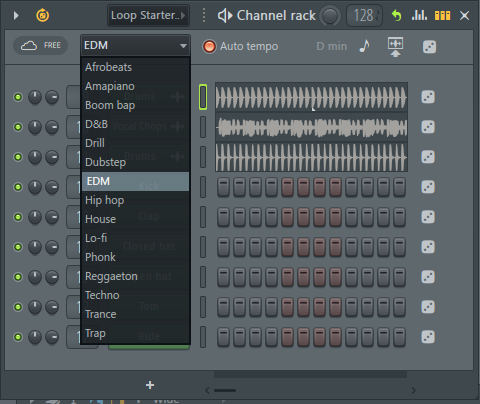Close the Channel rack window
480x404 pixels.
pos(464,15)
